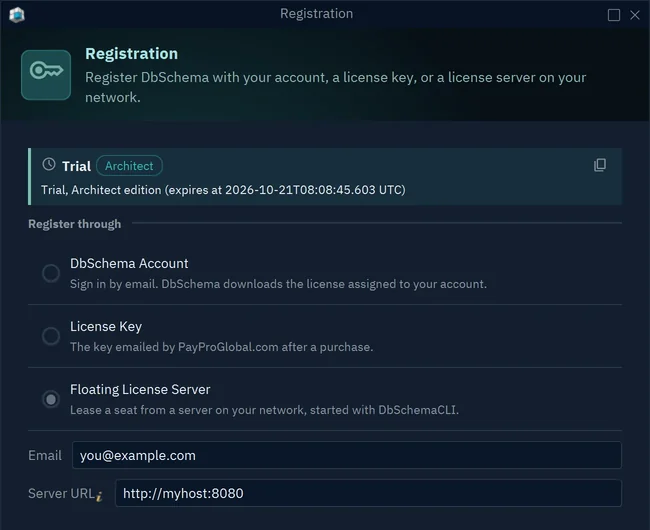650x530 pixels.
Task: Close the Registration dialog
Action: [x=635, y=15]
